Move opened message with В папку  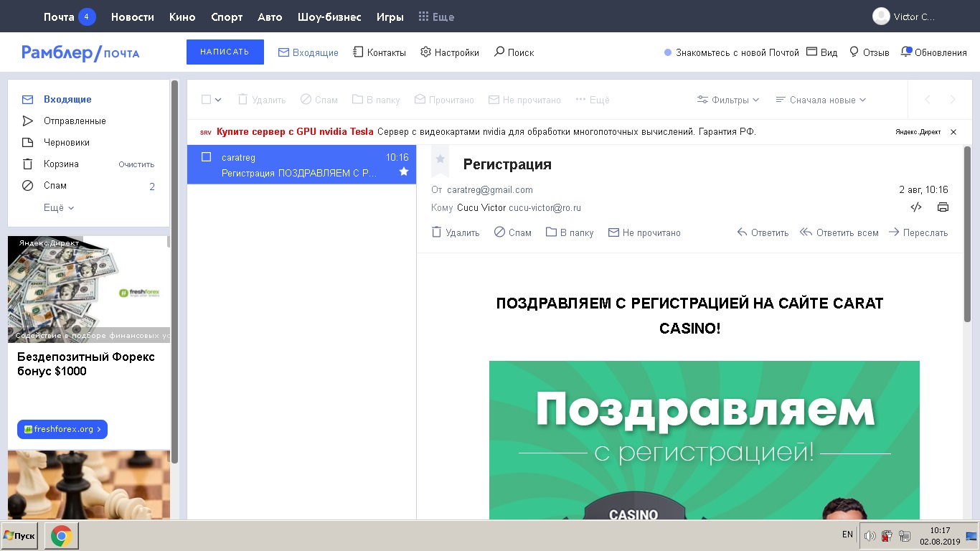click(570, 232)
